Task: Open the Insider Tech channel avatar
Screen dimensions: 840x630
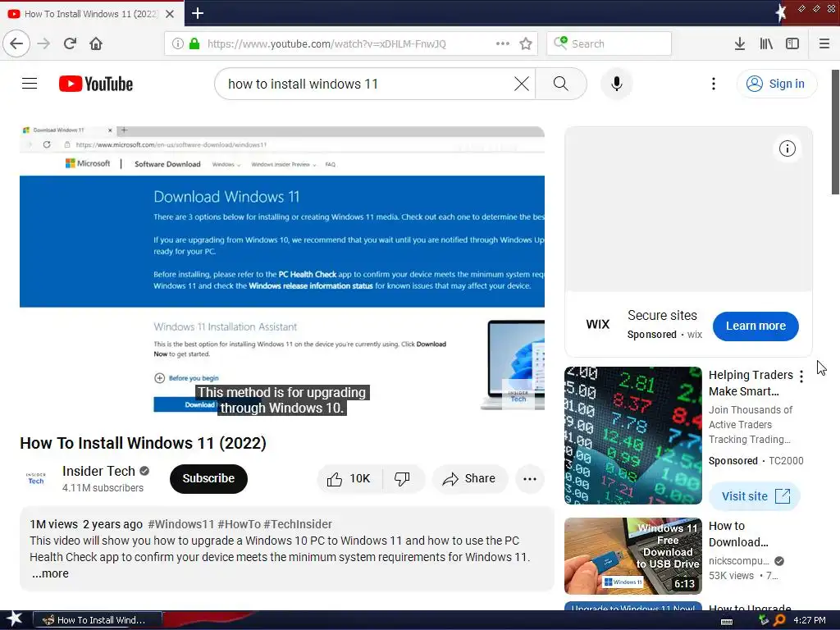Action: 36,478
